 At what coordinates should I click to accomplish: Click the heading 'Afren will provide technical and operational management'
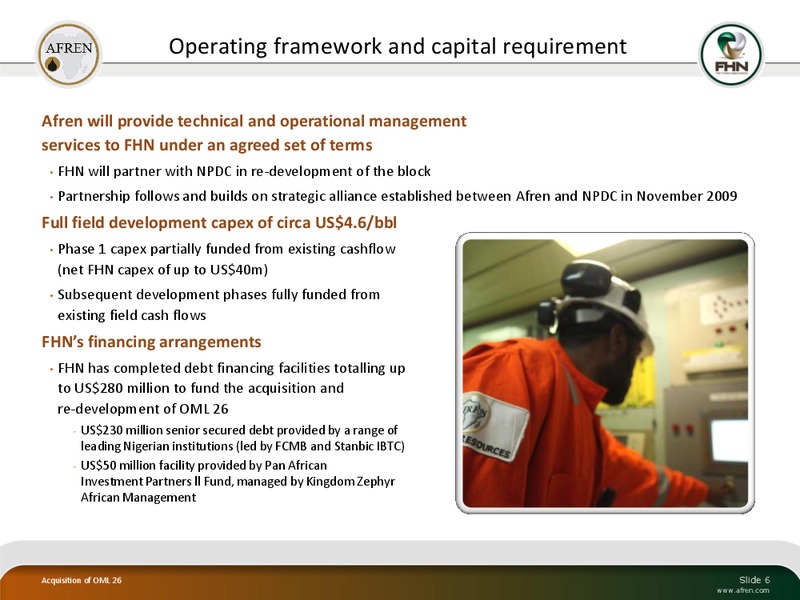point(254,121)
